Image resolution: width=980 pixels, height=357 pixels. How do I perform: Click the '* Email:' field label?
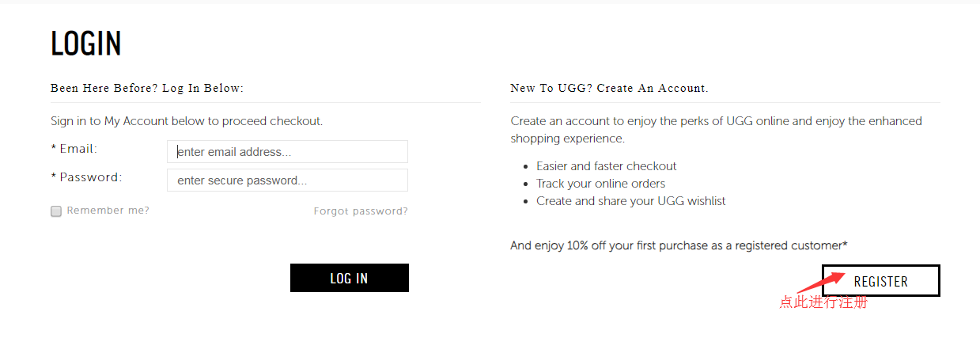74,149
